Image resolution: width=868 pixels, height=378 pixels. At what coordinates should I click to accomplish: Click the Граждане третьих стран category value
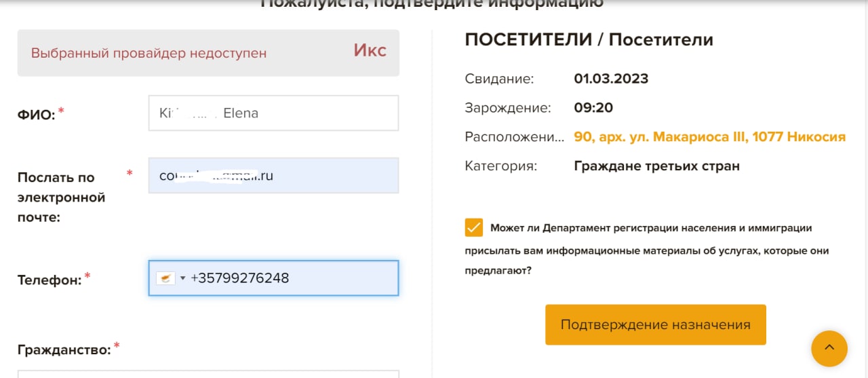[656, 166]
